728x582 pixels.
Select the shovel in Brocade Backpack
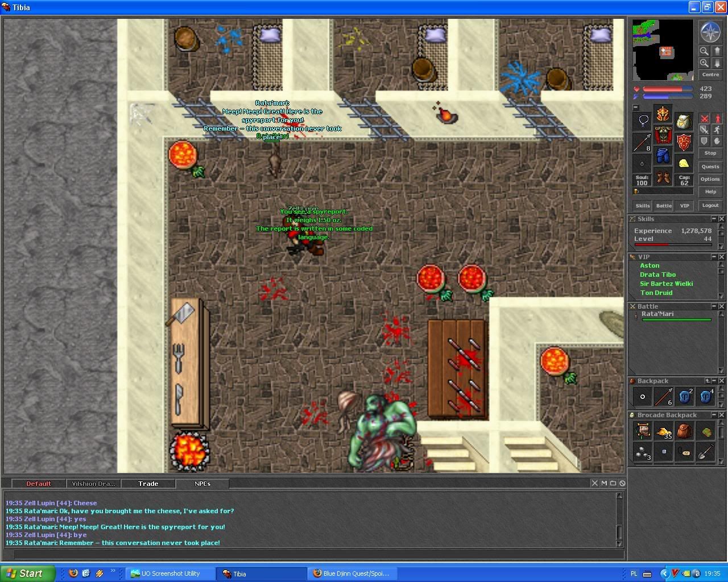pyautogui.click(x=706, y=452)
